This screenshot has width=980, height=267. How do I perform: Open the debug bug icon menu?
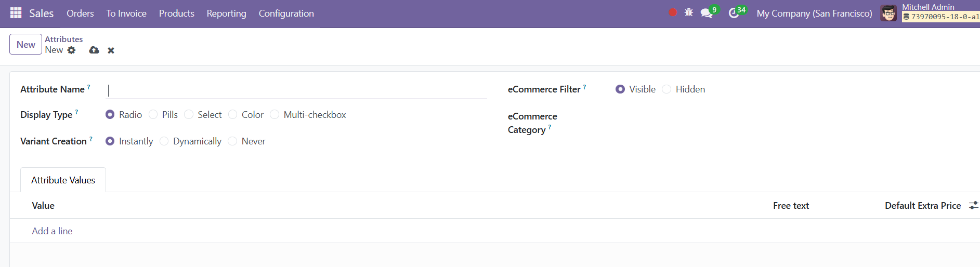pyautogui.click(x=689, y=12)
